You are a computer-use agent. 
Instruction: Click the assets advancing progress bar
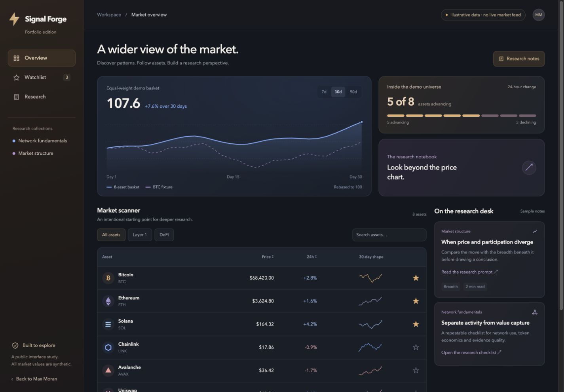click(461, 116)
